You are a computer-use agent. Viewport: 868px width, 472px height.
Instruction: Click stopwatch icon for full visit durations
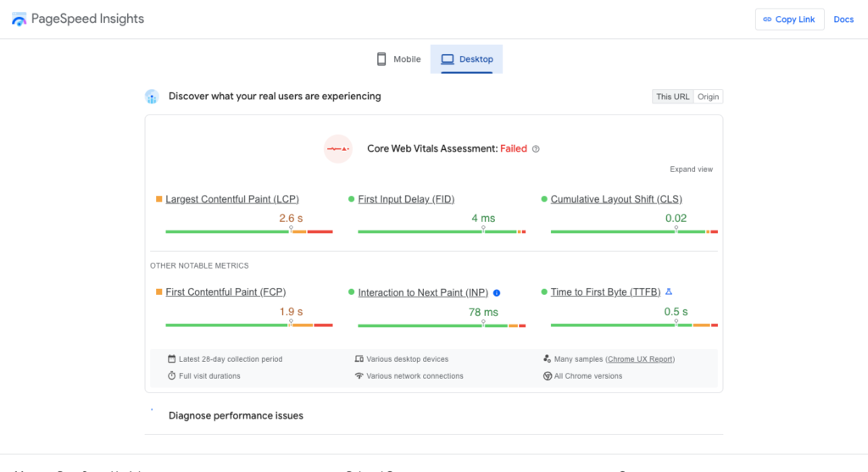(171, 375)
